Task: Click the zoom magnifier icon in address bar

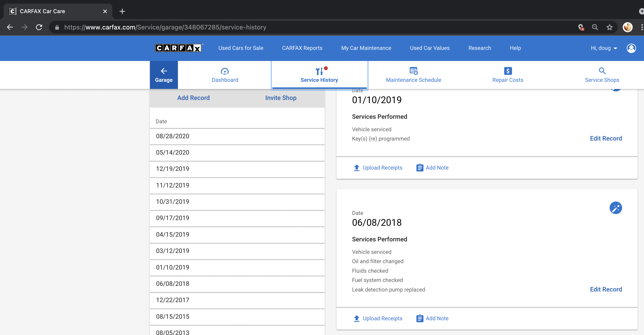Action: click(595, 27)
